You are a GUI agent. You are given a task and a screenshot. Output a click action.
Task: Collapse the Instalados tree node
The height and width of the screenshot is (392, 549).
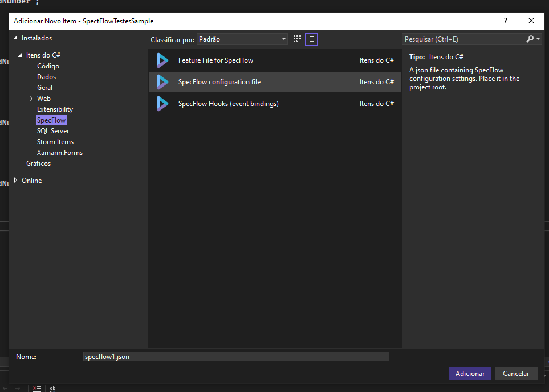coord(15,38)
